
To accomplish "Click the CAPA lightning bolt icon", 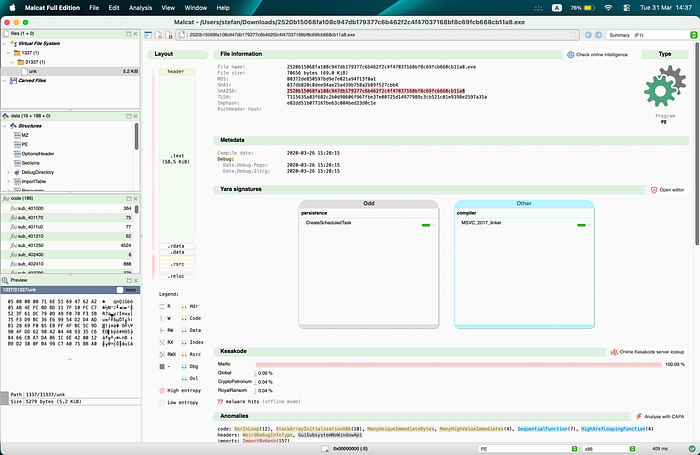I will (x=639, y=417).
